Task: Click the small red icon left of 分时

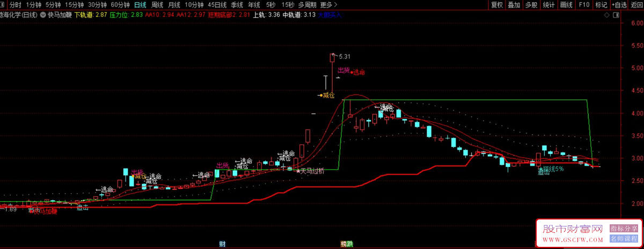Action: coord(3,5)
